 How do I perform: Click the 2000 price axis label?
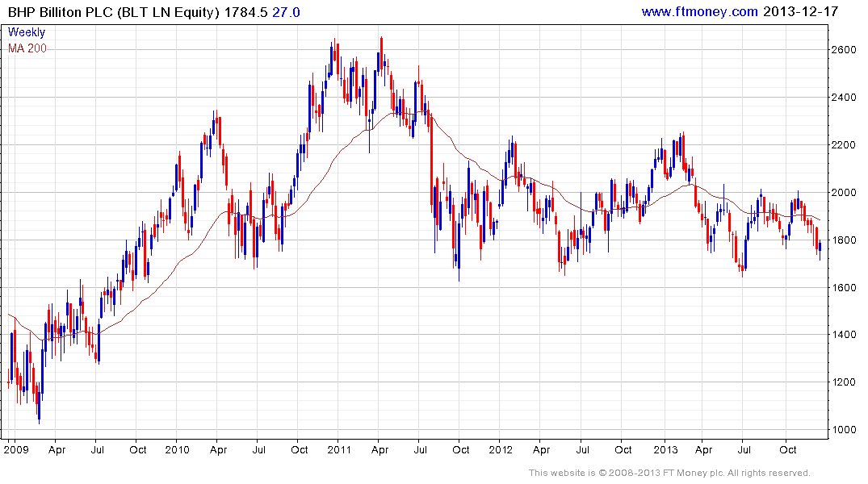[x=844, y=193]
